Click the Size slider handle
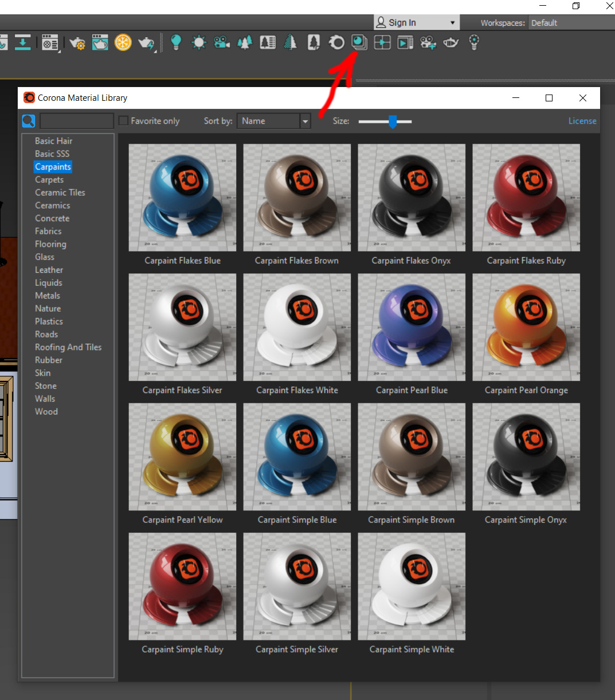Screen dimensions: 615x700 [x=393, y=121]
